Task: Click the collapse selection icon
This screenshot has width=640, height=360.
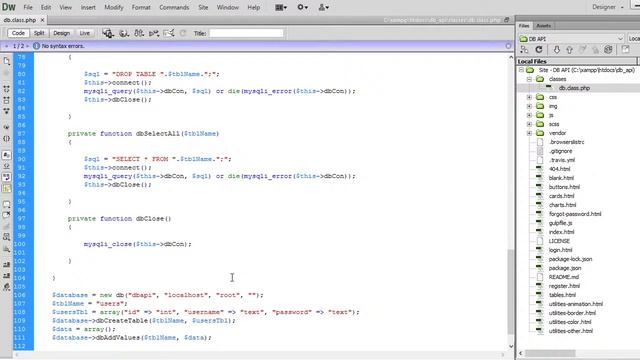Action: [x=7, y=100]
